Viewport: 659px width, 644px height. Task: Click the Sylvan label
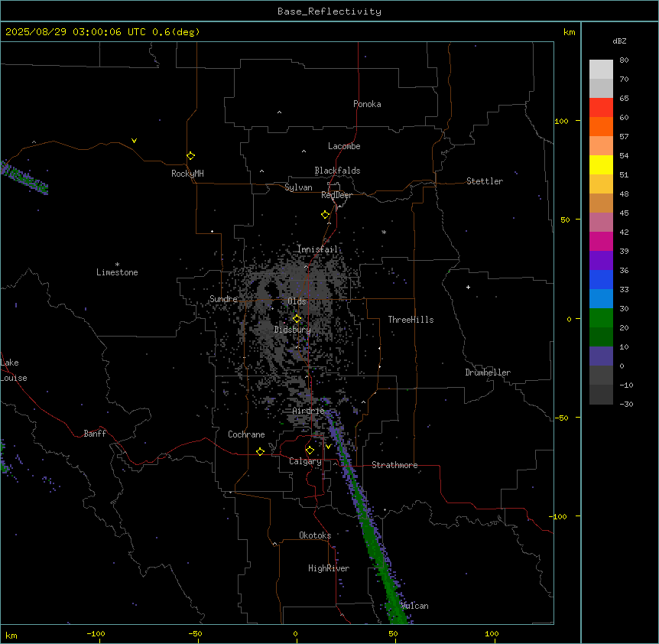(298, 187)
